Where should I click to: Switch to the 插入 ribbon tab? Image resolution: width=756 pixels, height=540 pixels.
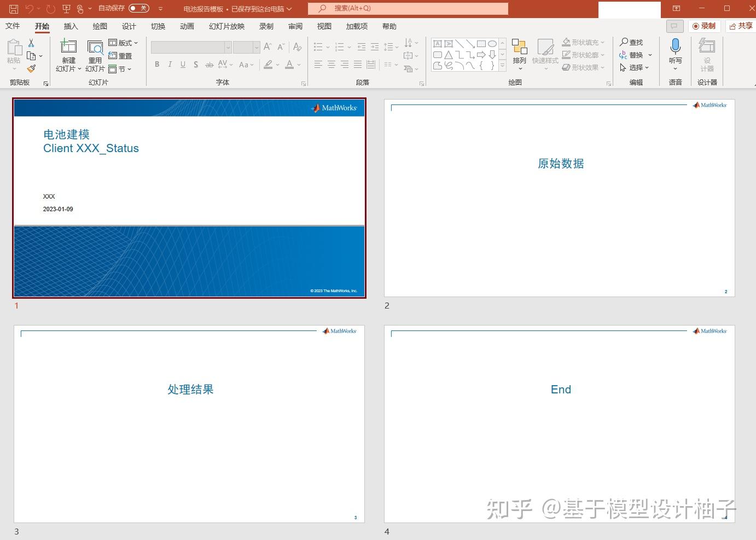point(71,26)
